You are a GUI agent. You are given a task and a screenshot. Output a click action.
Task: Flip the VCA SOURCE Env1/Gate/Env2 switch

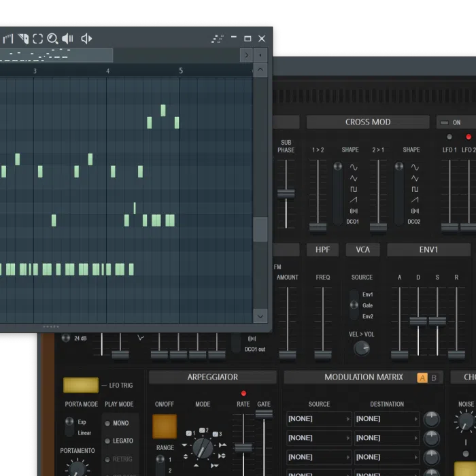click(x=354, y=305)
